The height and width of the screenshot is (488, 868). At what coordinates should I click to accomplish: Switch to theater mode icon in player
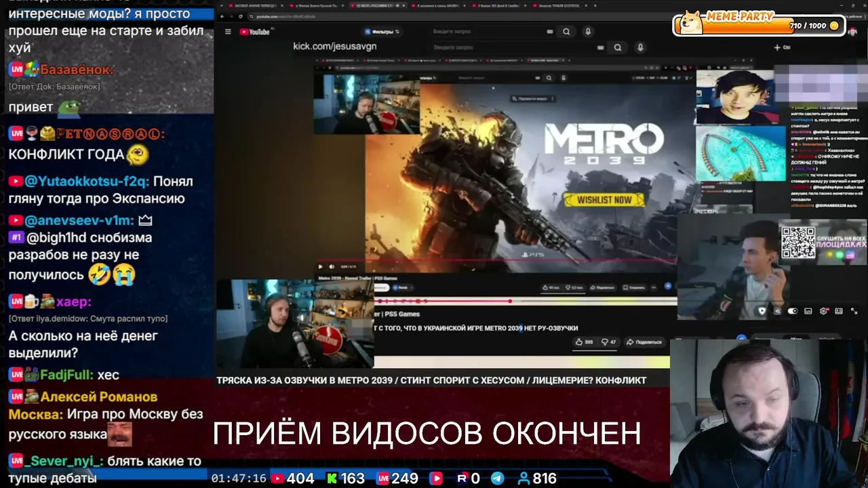pyautogui.click(x=838, y=311)
